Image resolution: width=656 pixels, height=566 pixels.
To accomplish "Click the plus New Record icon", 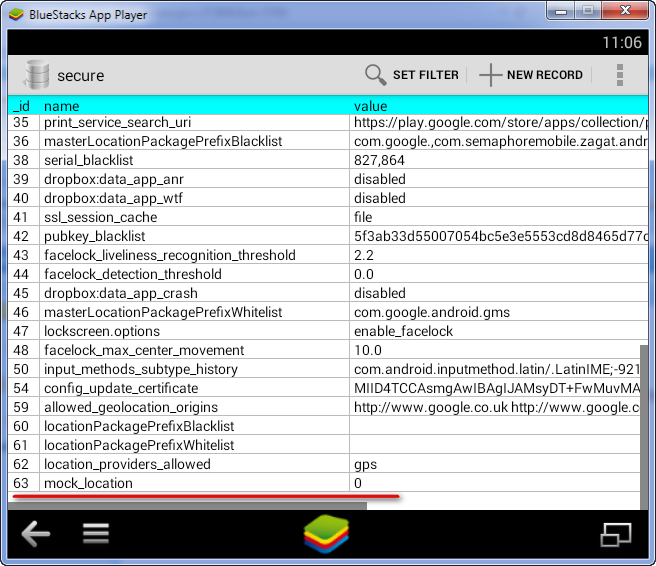I will (490, 75).
